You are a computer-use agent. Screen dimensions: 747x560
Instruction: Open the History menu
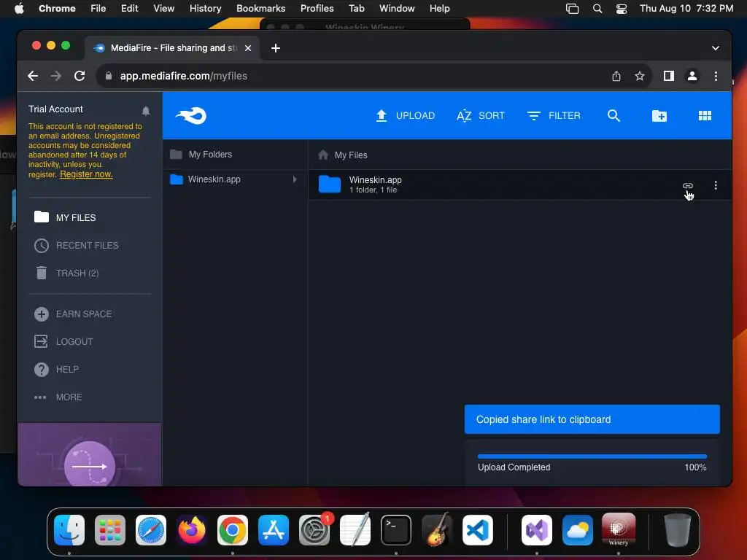[x=205, y=8]
